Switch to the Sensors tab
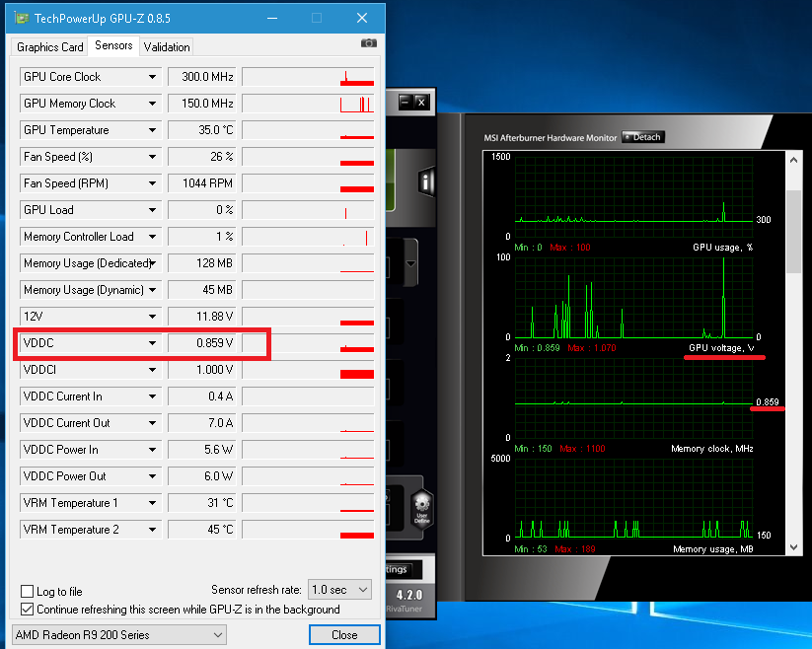The image size is (812, 649). point(113,45)
